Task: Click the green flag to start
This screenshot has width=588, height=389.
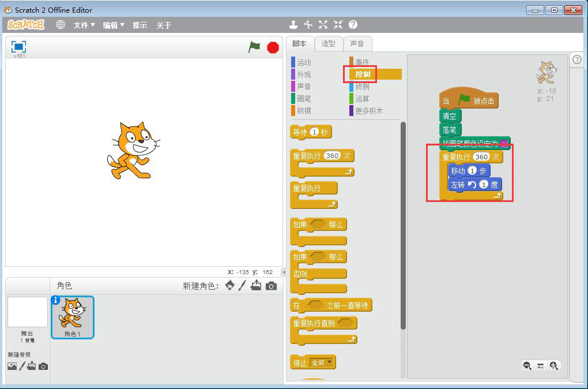Action: coord(254,47)
